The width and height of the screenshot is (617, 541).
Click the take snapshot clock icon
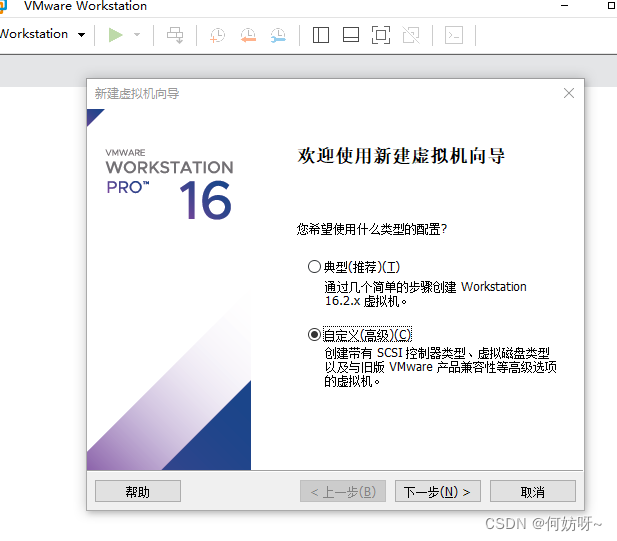click(217, 35)
